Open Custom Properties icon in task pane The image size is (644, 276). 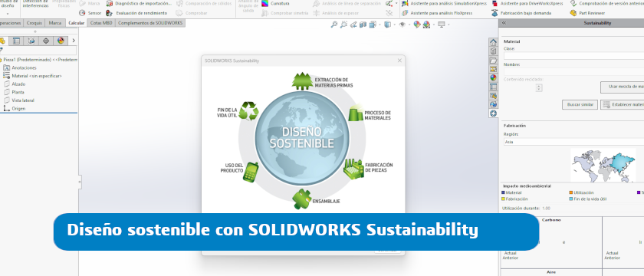tap(493, 87)
